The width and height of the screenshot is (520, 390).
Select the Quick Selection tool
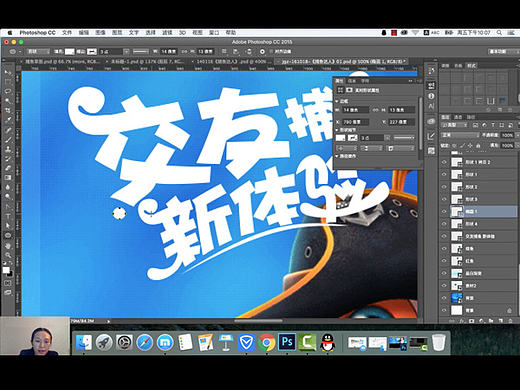(8, 101)
